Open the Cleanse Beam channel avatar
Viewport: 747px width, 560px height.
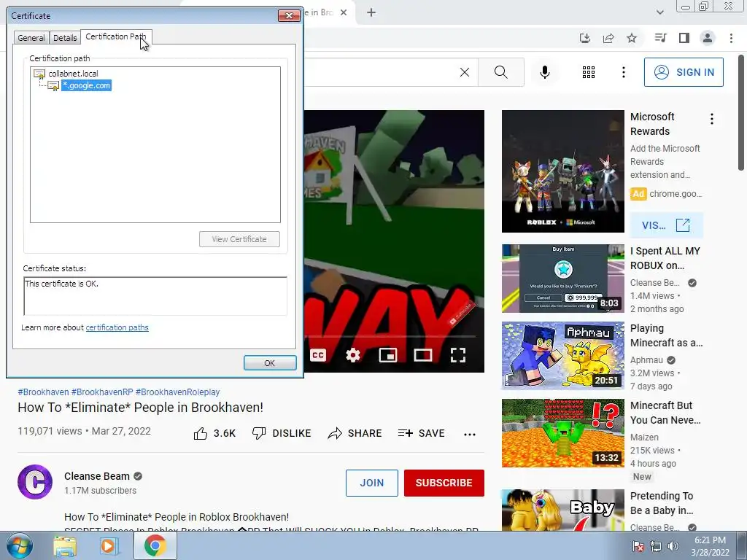tap(35, 482)
